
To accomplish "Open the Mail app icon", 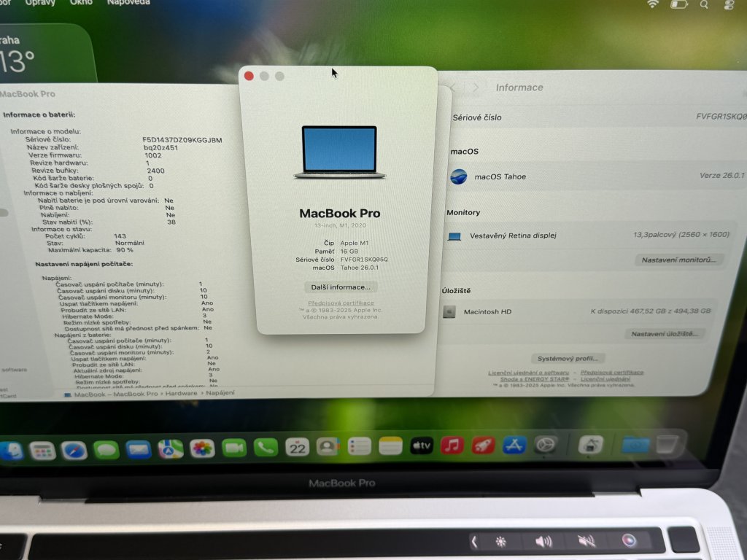I will (x=138, y=449).
